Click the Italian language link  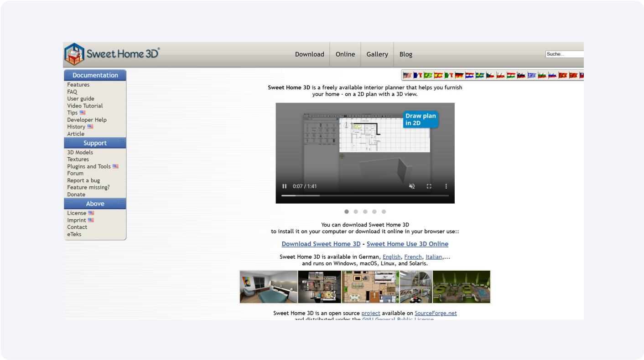[434, 257]
